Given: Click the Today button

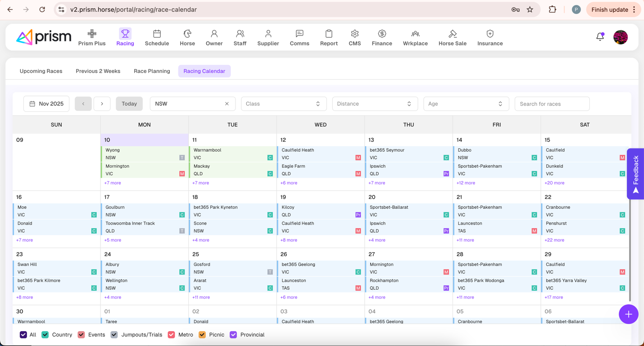Looking at the screenshot, I should [x=129, y=104].
